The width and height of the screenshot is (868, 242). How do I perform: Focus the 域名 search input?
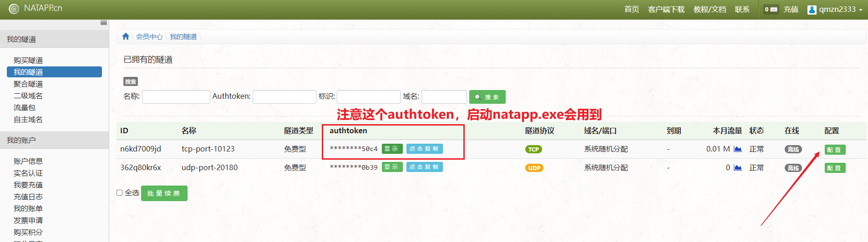coord(444,97)
